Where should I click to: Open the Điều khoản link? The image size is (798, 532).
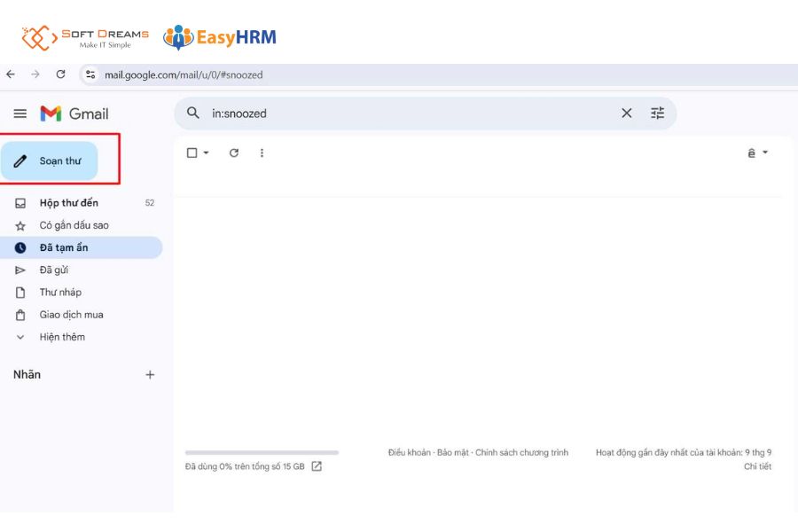click(409, 452)
